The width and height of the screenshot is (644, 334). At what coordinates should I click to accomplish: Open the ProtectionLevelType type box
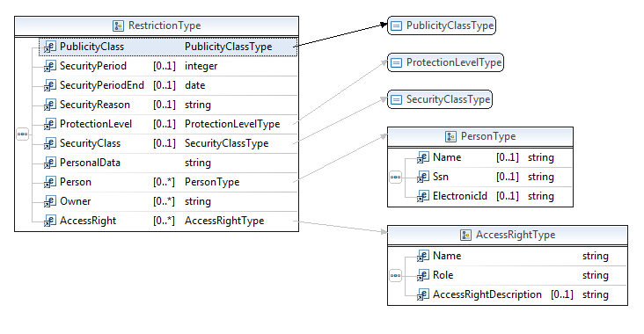click(x=445, y=62)
